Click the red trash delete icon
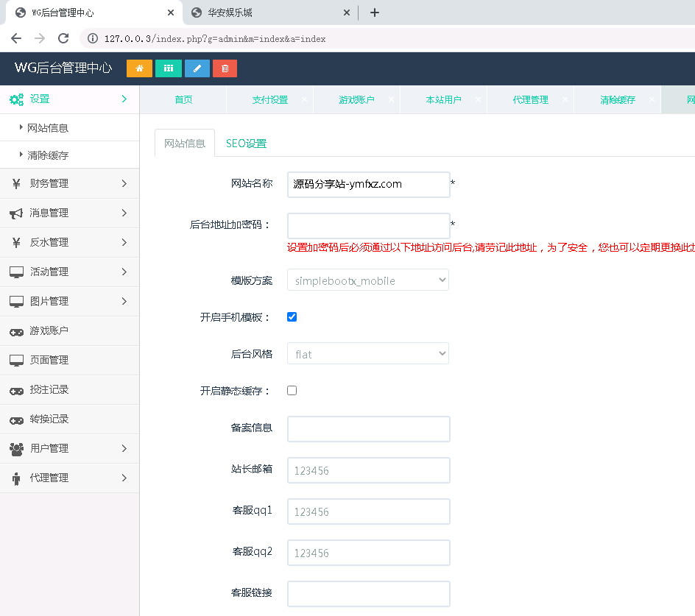695x616 pixels. pos(225,68)
